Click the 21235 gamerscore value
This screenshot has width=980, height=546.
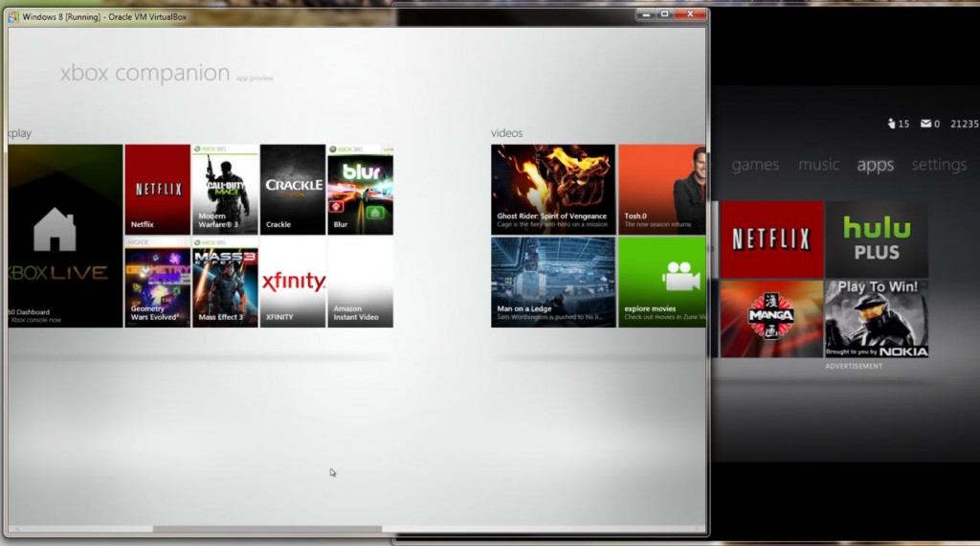pos(965,124)
